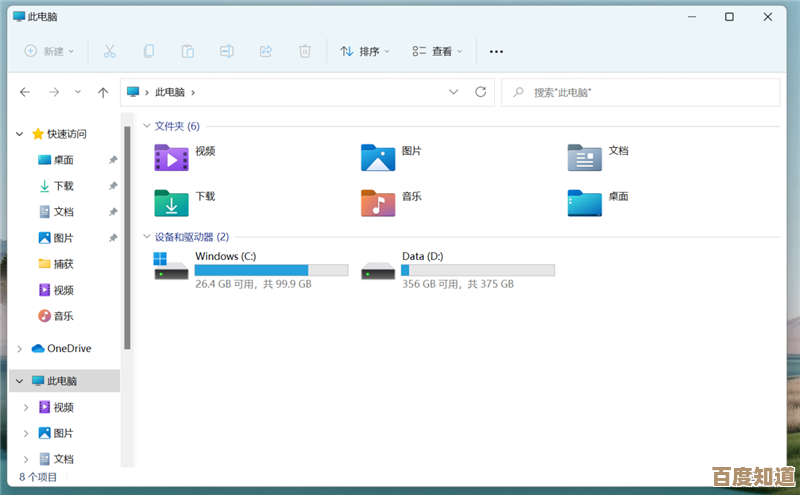This screenshot has width=800, height=495.
Task: Click Data (D:) storage usage bar
Action: (478, 270)
